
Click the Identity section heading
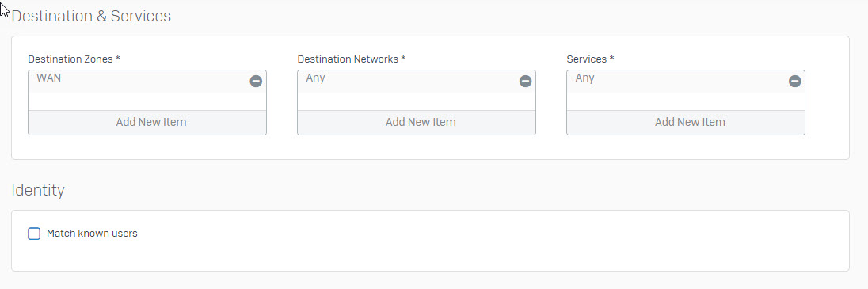tap(38, 191)
